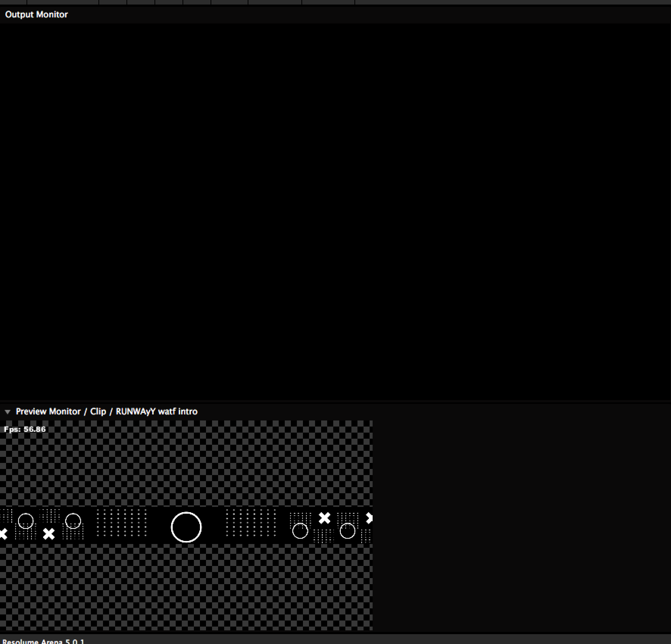Image resolution: width=671 pixels, height=644 pixels.
Task: Click the Output Monitor panel header
Action: 36,15
